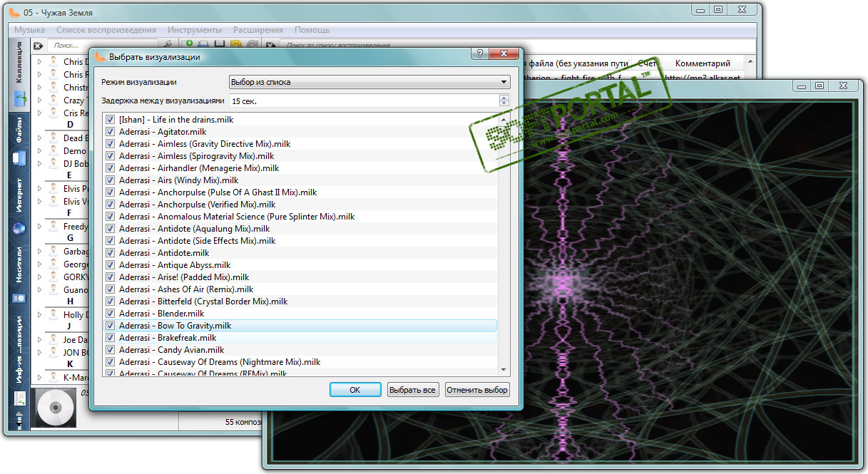Screen dimensions: 868x474
Task: Open the Помощь menu
Action: (x=312, y=30)
